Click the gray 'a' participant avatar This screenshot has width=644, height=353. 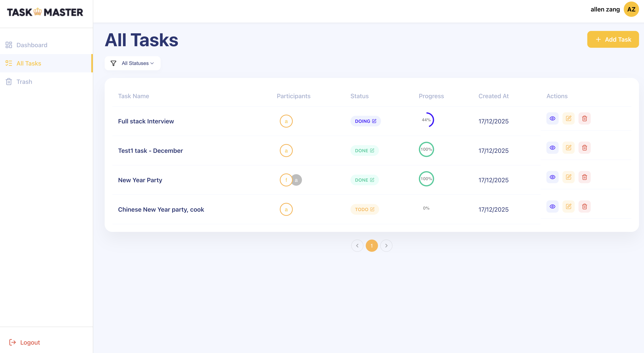click(x=296, y=180)
